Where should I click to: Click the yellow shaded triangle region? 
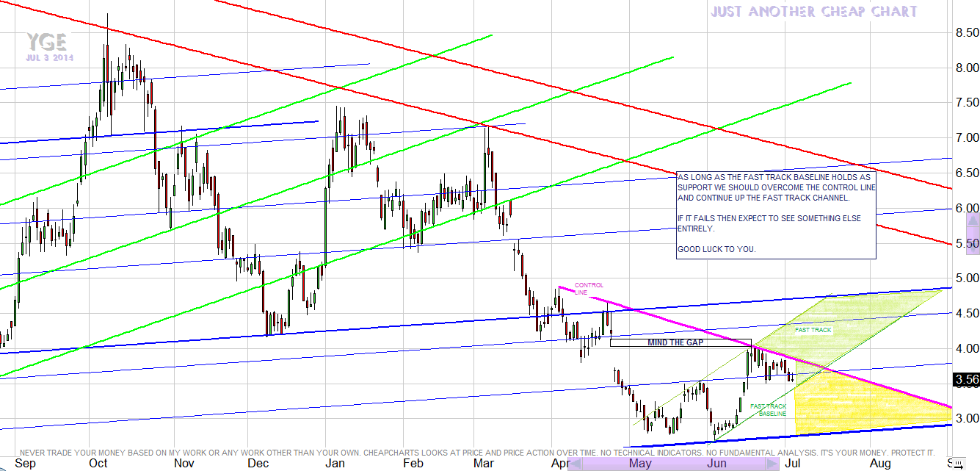coord(830,408)
